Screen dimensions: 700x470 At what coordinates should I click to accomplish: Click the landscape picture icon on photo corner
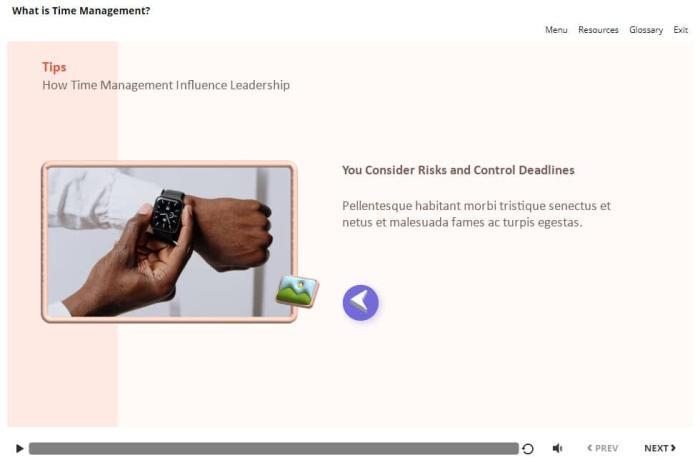297,291
